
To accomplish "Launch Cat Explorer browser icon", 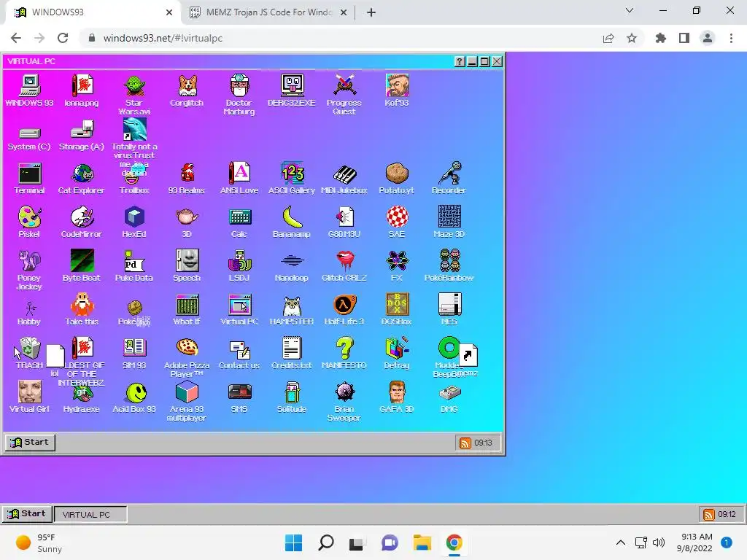I will pos(82,174).
